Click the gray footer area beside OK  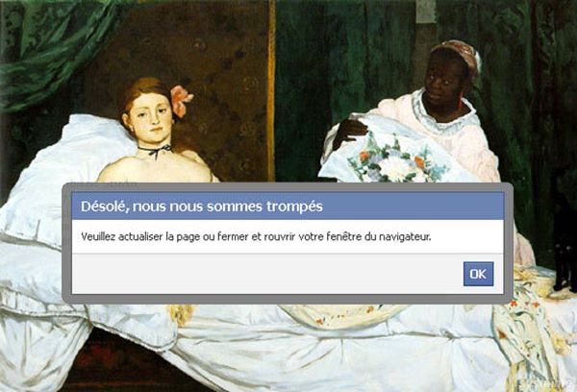266,274
